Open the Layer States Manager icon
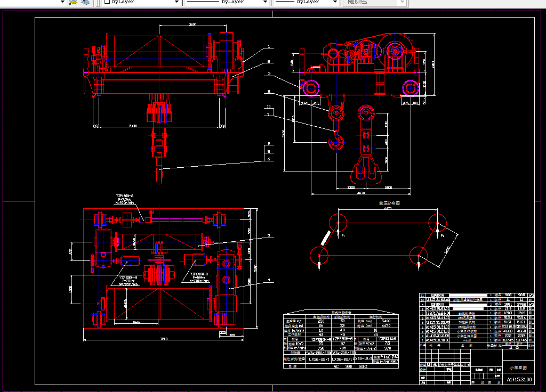 (85, 2)
